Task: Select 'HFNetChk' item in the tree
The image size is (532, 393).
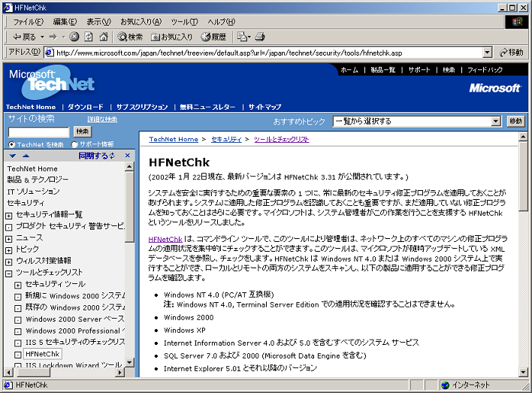Action: [42, 354]
